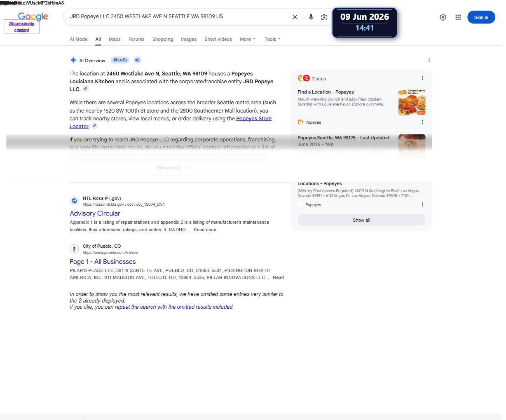Click the www.pueblo.us Archive URL text
Screen dimensions: 506x420
click(110, 253)
